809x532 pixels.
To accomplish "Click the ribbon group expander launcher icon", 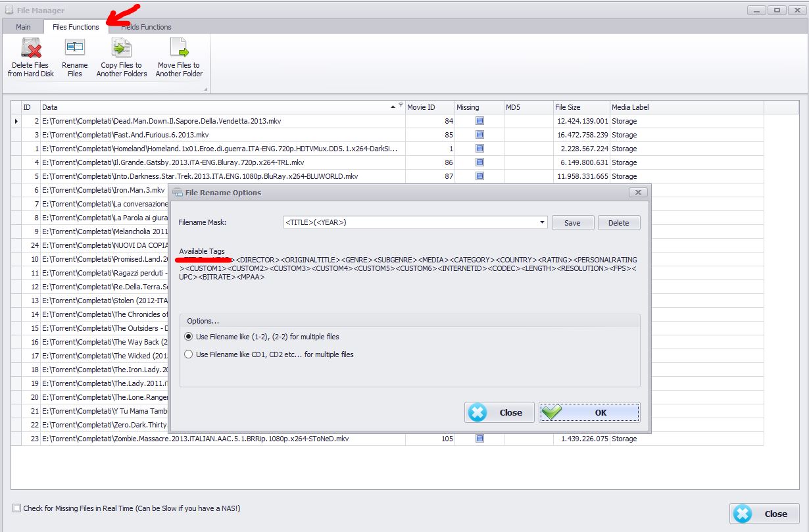I will click(x=205, y=89).
